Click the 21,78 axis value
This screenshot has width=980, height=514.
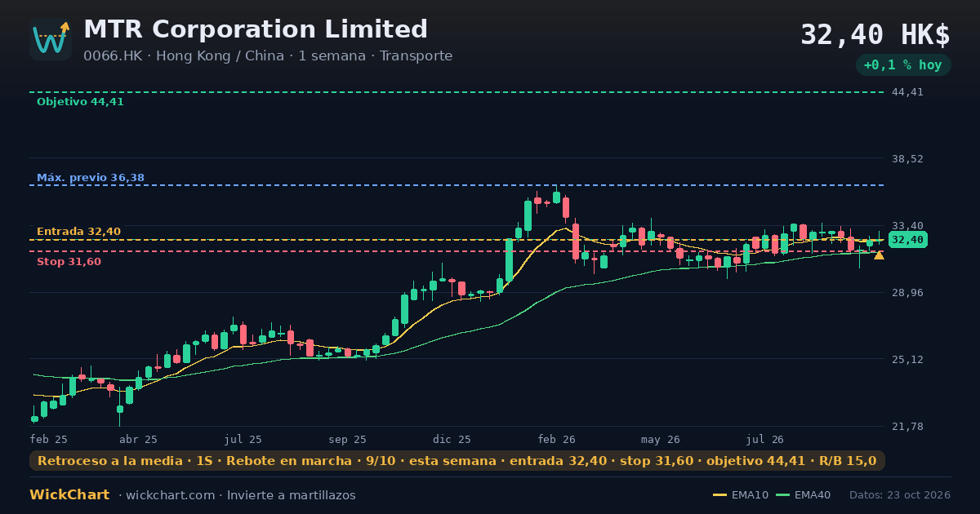pyautogui.click(x=908, y=427)
